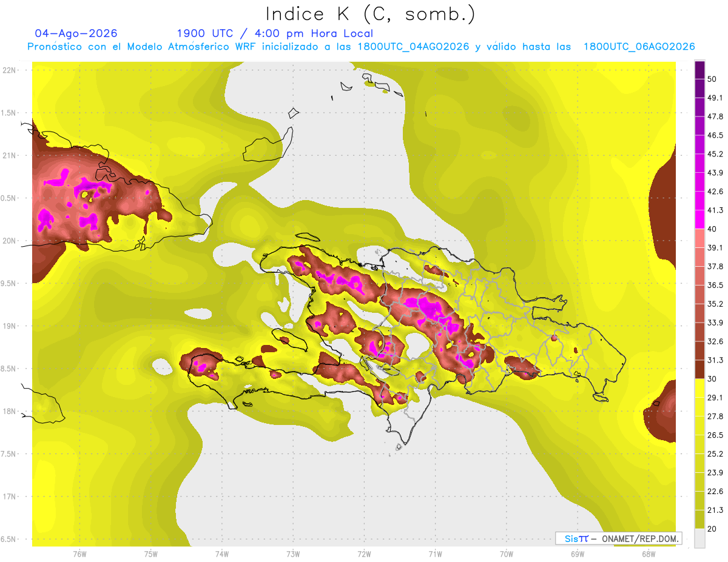Click the "69W" longitude label
Screen dimensions: 728x562
578,554
